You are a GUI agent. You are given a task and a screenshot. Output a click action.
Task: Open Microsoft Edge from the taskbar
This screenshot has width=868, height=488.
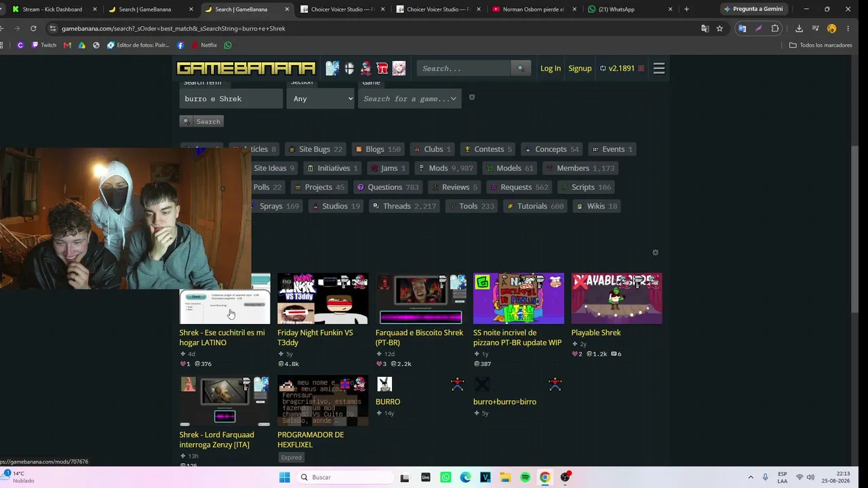click(465, 477)
